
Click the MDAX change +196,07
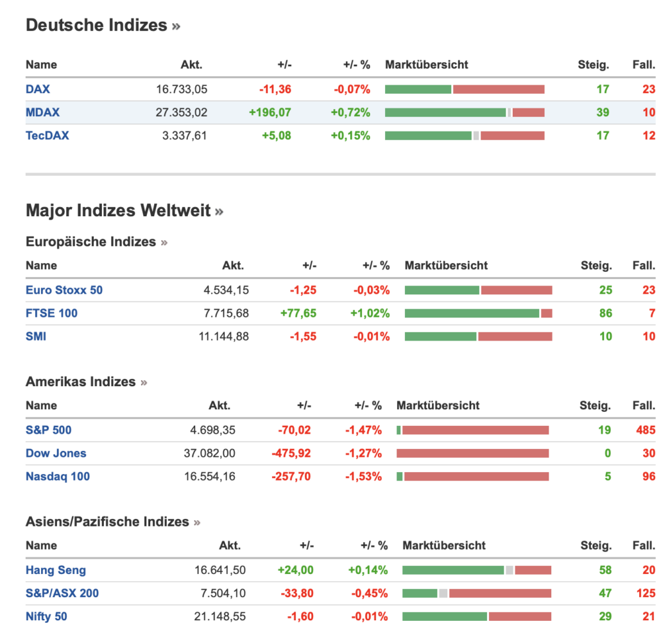270,112
